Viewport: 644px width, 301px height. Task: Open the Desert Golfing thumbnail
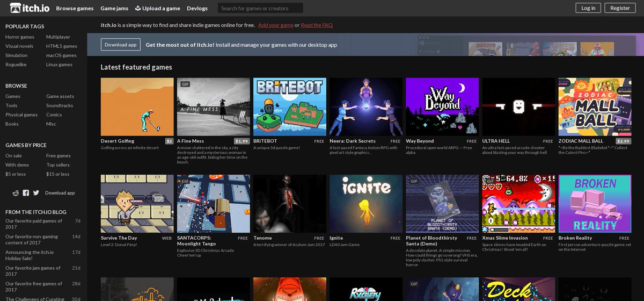click(x=137, y=106)
